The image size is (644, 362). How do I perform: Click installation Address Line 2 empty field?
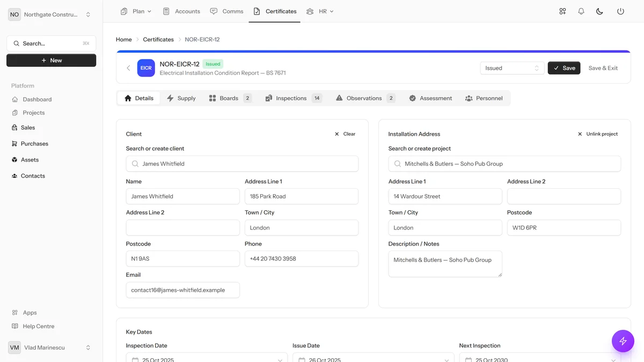564,196
